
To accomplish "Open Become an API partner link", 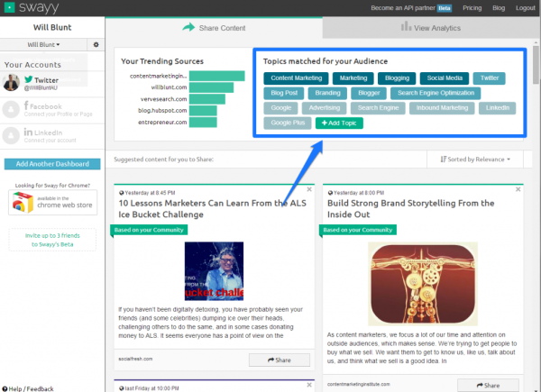I will pos(403,7).
